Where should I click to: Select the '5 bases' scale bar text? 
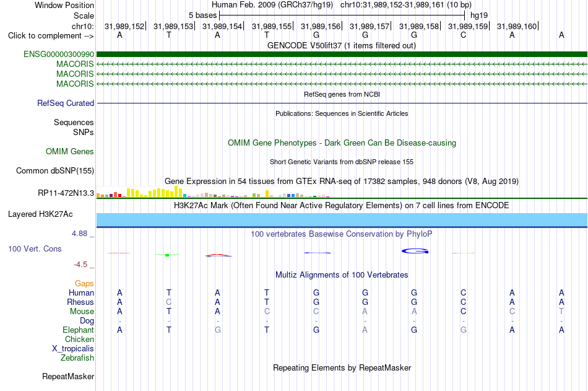coord(202,15)
